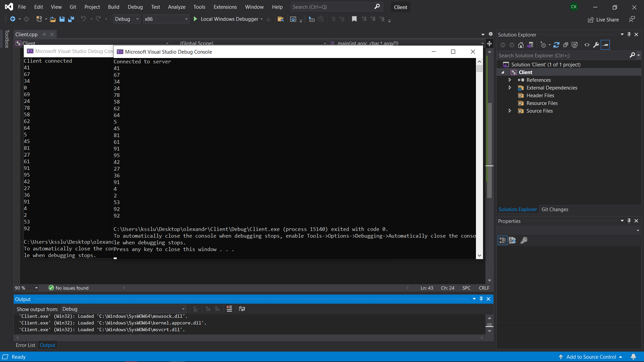Viewport: 644px width, 362px height.
Task: Open the Toolbox side panel tab
Action: pos(7,39)
